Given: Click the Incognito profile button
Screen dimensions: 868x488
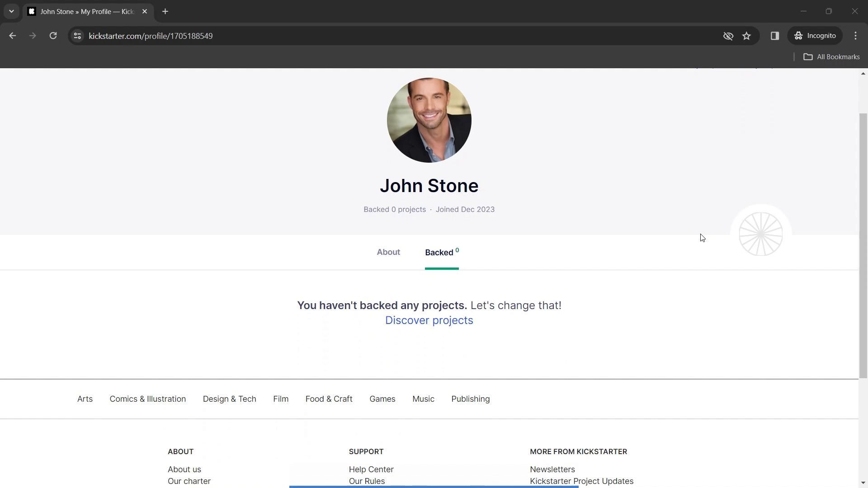Looking at the screenshot, I should point(815,36).
